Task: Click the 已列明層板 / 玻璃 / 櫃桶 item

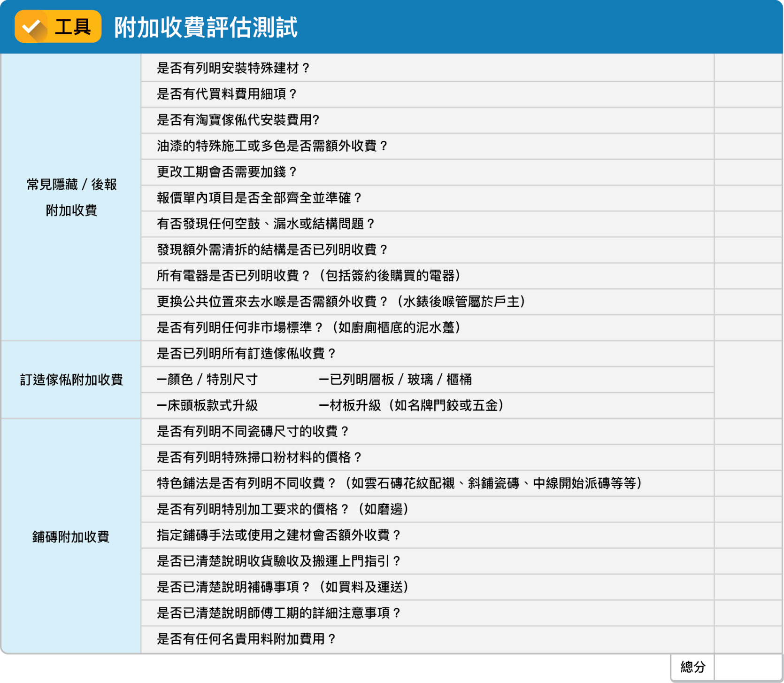Action: 395,380
